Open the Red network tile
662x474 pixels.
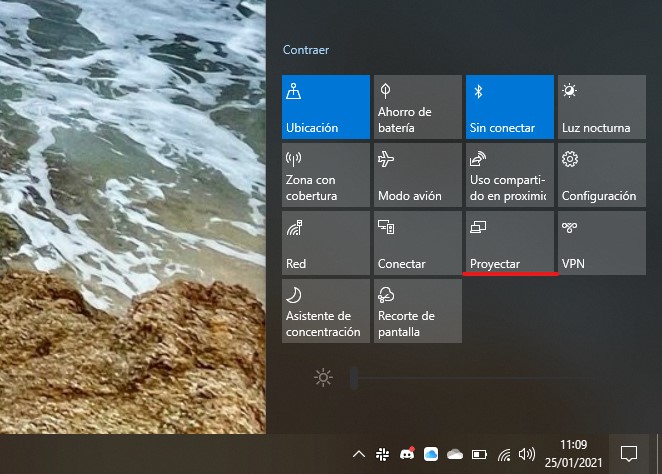pos(325,243)
